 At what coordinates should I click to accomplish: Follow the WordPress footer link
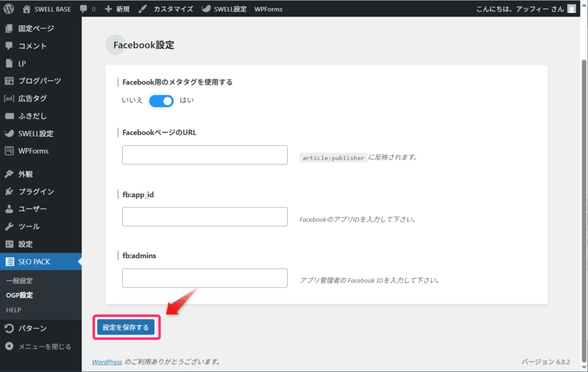pyautogui.click(x=107, y=362)
